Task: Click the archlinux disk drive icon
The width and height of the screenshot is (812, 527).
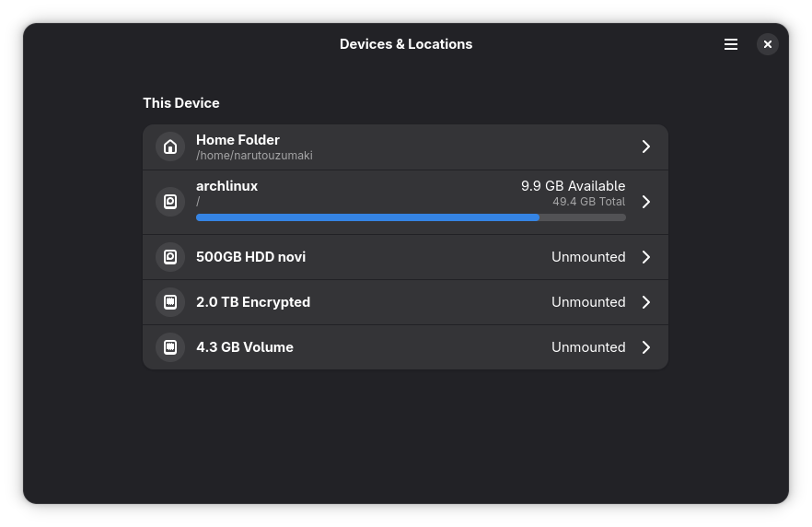Action: point(170,202)
